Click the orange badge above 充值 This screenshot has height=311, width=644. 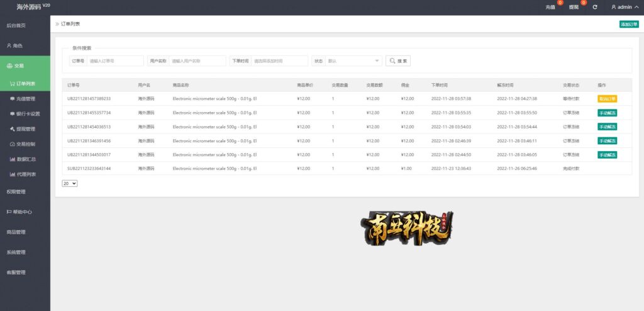coord(560,3)
